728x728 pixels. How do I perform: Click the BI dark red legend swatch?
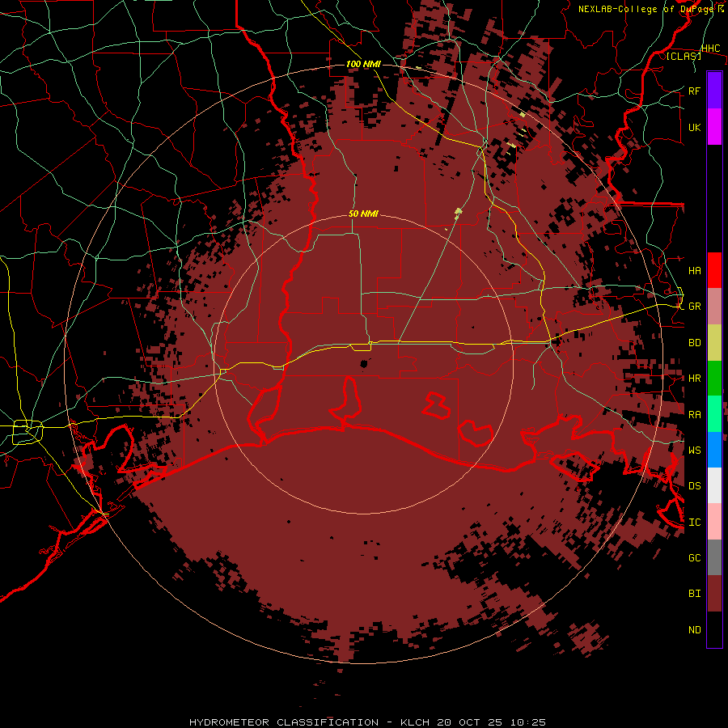[x=714, y=594]
